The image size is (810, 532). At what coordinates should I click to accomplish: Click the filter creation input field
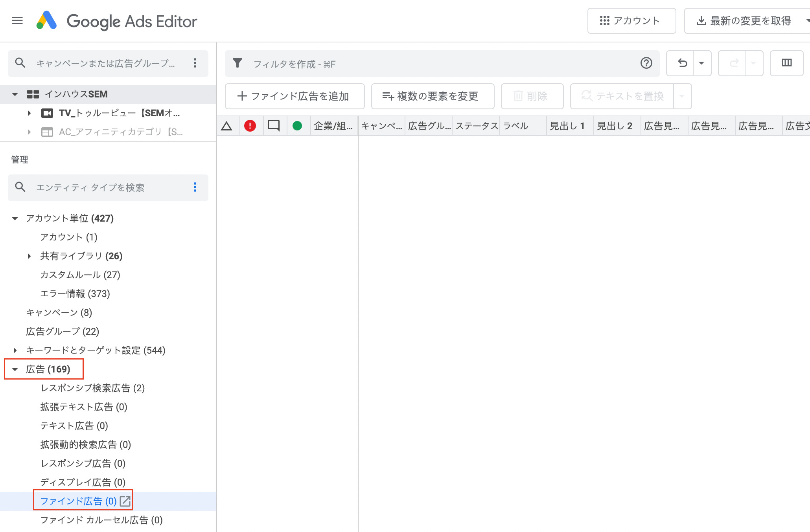(433, 64)
